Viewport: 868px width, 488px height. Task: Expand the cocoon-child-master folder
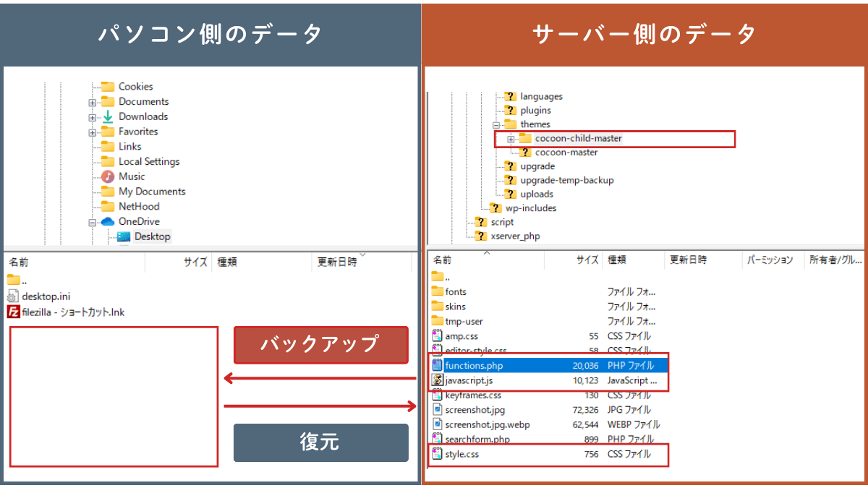click(511, 139)
